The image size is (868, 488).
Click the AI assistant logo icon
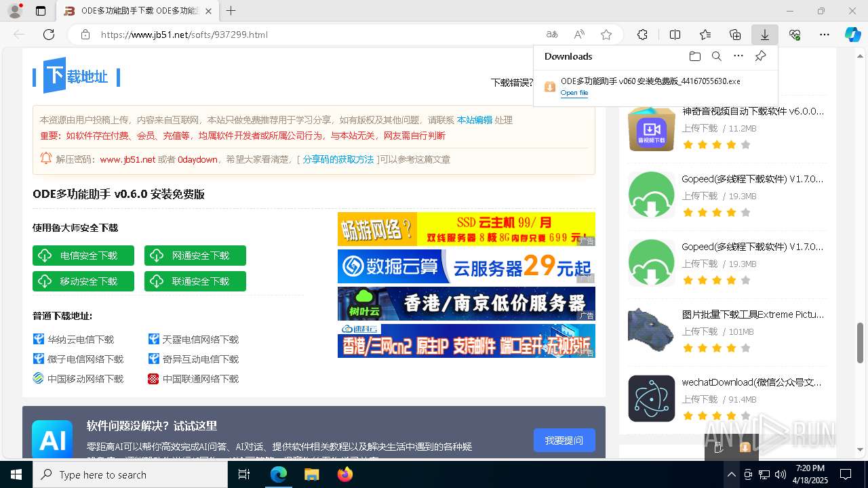click(x=52, y=439)
